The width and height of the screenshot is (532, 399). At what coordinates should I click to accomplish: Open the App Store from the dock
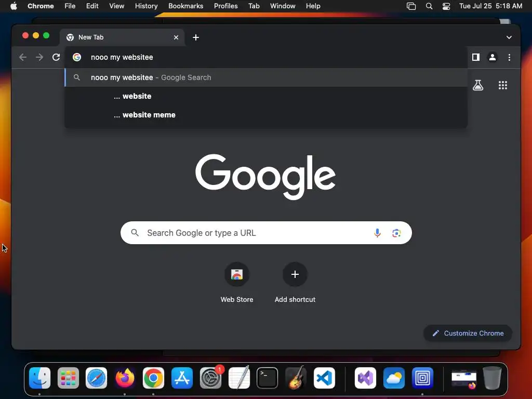pos(182,378)
